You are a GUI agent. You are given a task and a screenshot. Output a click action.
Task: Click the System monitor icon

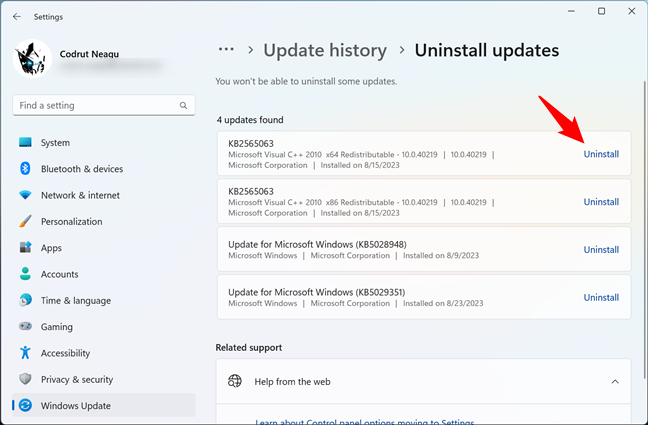coord(25,142)
